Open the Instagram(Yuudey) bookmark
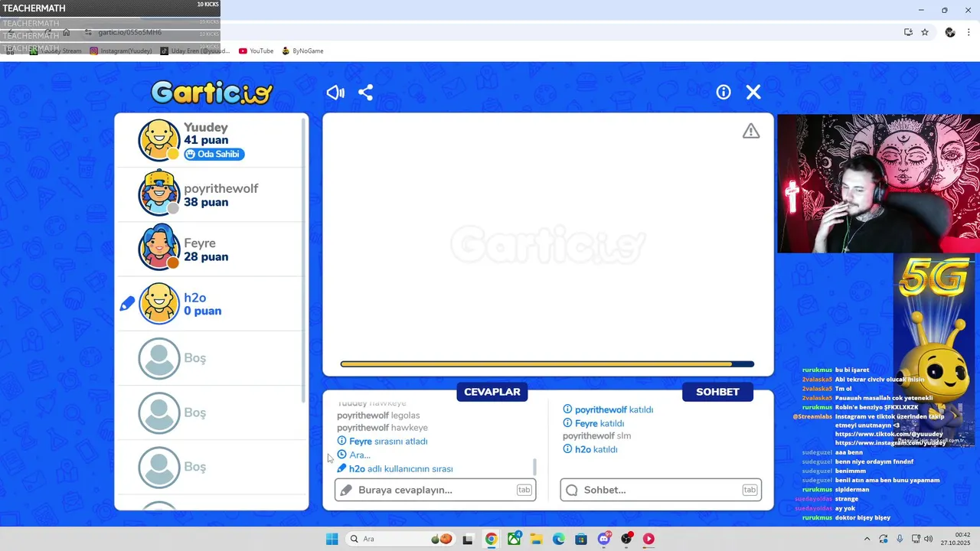This screenshot has height=551, width=980. tap(121, 51)
